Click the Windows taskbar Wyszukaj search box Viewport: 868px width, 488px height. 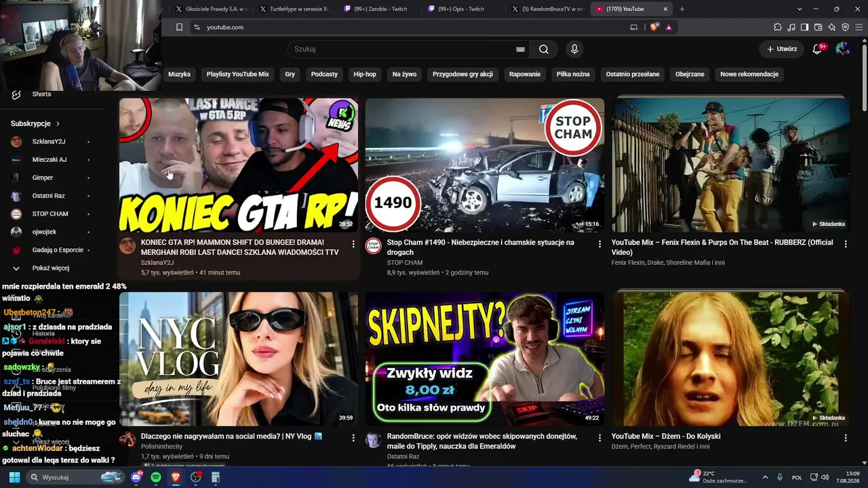[76, 477]
